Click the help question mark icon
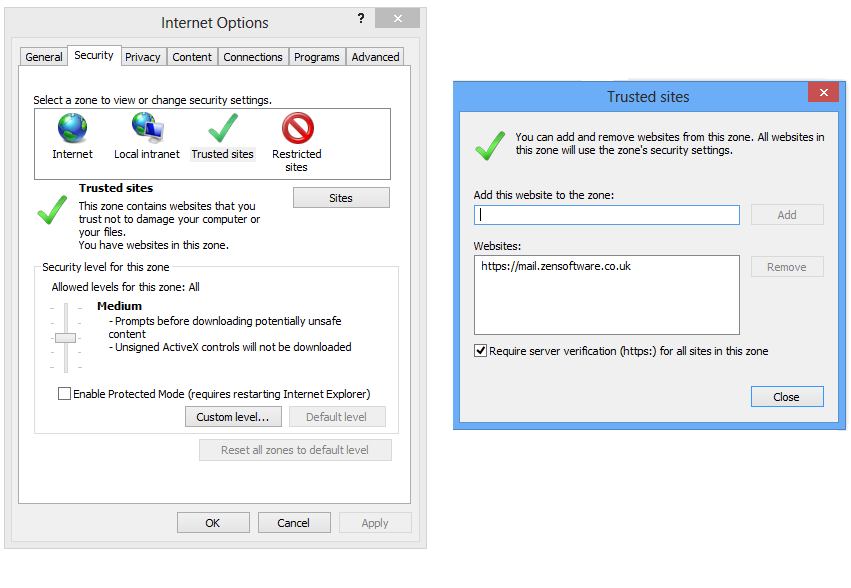Screen dimensions: 851x588 (x=361, y=18)
